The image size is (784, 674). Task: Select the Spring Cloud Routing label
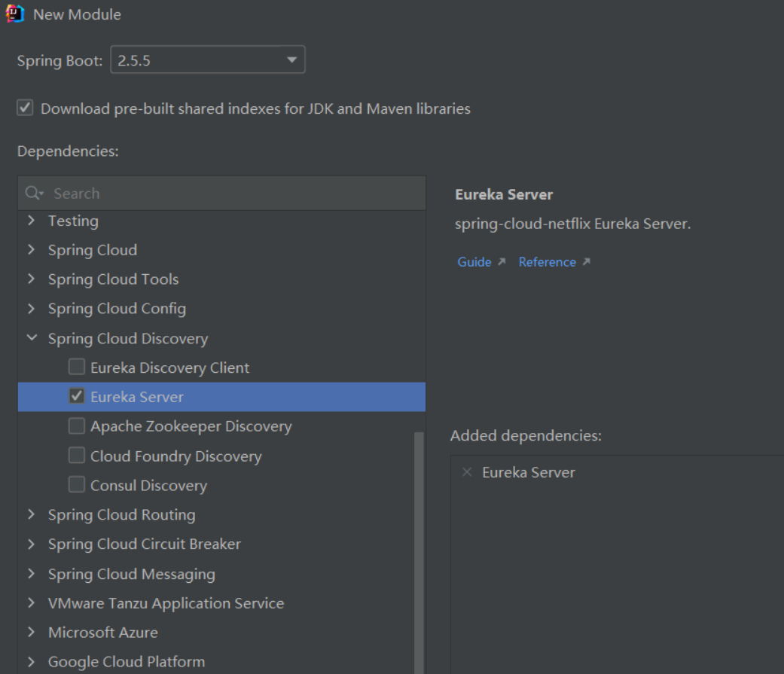pyautogui.click(x=122, y=515)
